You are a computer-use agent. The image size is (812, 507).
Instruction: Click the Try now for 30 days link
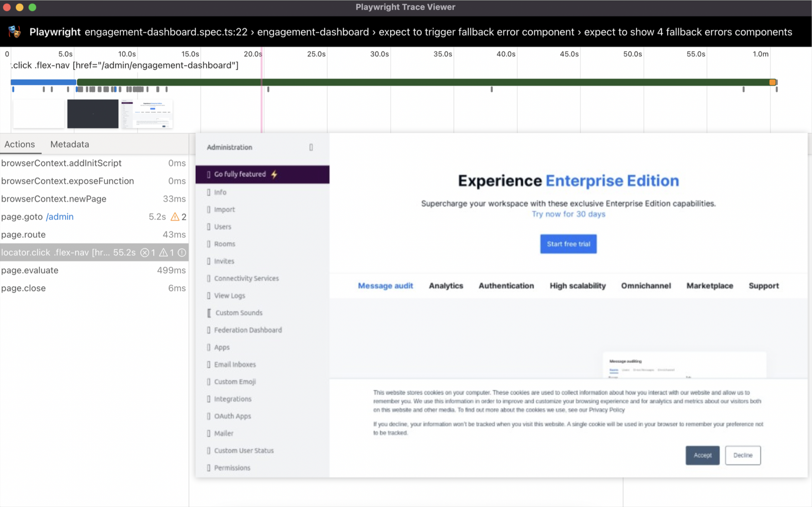click(x=568, y=214)
